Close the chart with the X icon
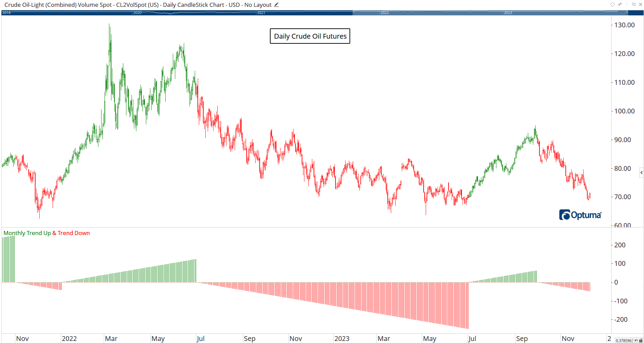Image resolution: width=644 pixels, height=343 pixels. (641, 4)
